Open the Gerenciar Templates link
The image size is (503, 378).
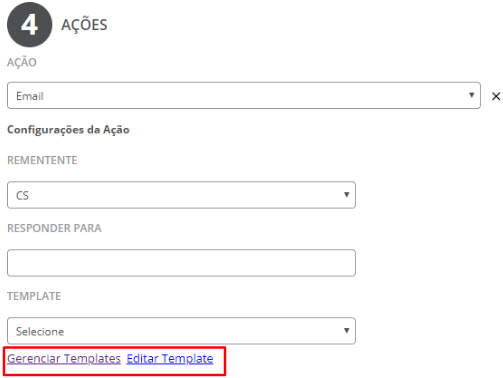click(64, 359)
